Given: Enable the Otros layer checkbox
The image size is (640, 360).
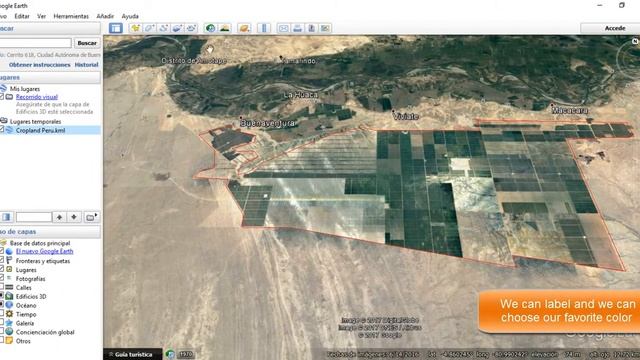Looking at the screenshot, I should (x=2, y=340).
